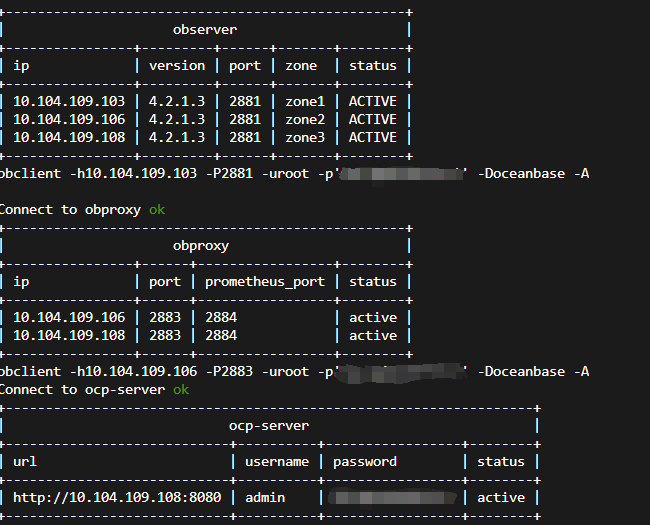650x525 pixels.
Task: Click obproxy IP 10.104.109.106
Action: pos(69,318)
